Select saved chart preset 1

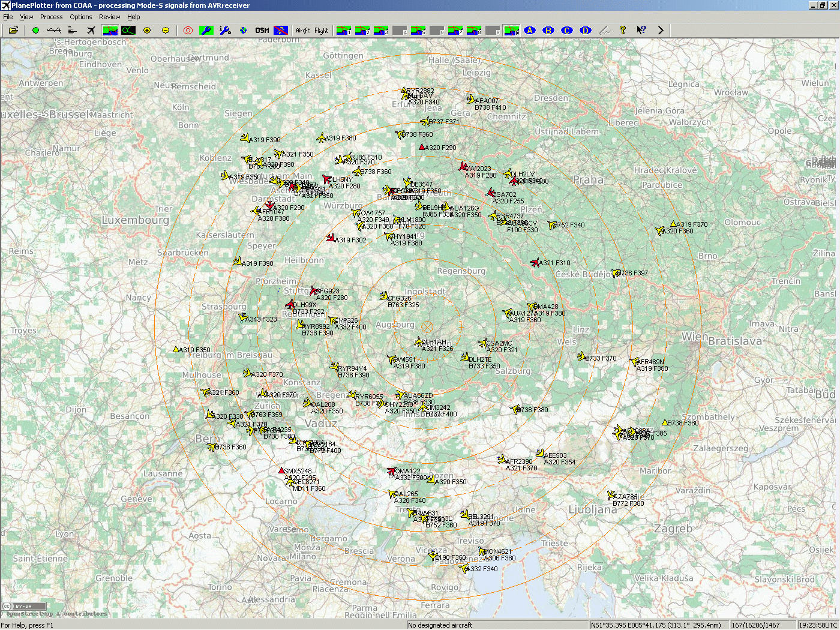(344, 30)
